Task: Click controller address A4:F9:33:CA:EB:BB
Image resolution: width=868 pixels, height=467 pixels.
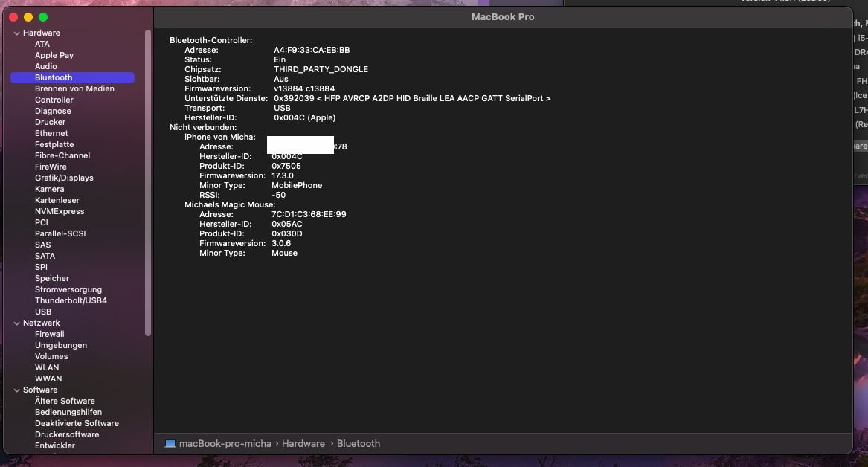Action: 312,50
